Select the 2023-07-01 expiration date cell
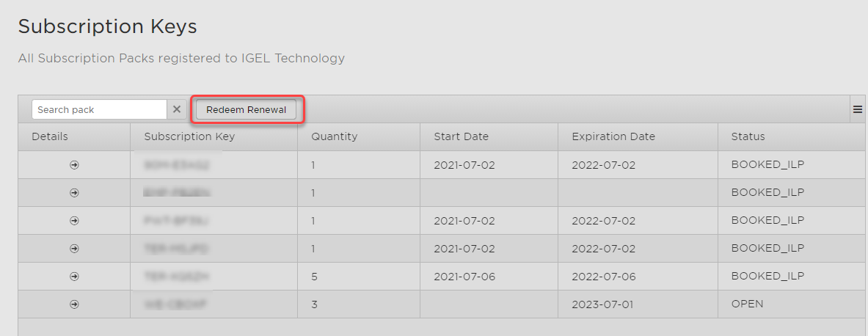868x336 pixels. (603, 304)
